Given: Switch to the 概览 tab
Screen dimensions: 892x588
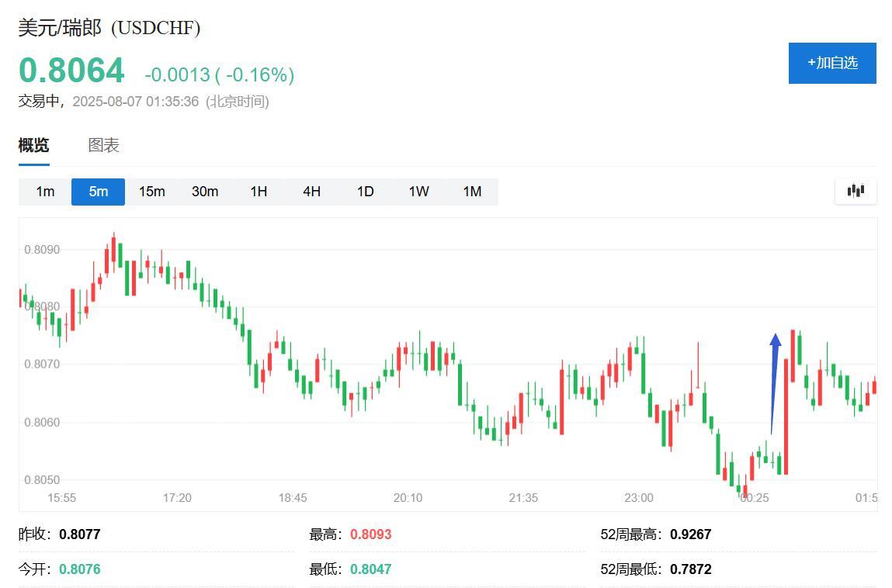Looking at the screenshot, I should [x=33, y=146].
